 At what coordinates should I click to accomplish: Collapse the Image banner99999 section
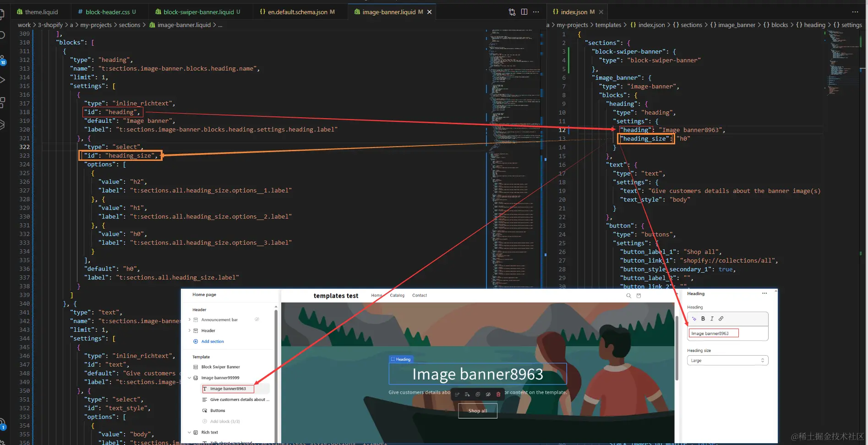(189, 378)
